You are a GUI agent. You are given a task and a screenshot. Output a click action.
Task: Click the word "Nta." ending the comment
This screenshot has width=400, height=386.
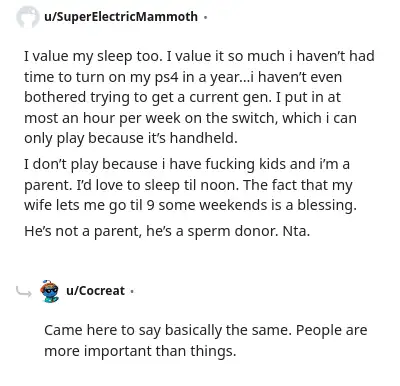coord(296,231)
